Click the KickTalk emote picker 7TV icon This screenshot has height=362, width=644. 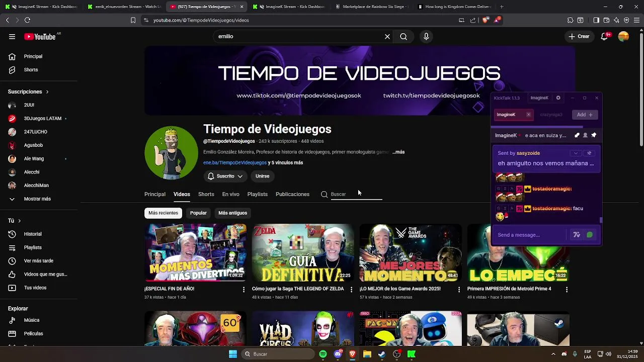pos(577,235)
